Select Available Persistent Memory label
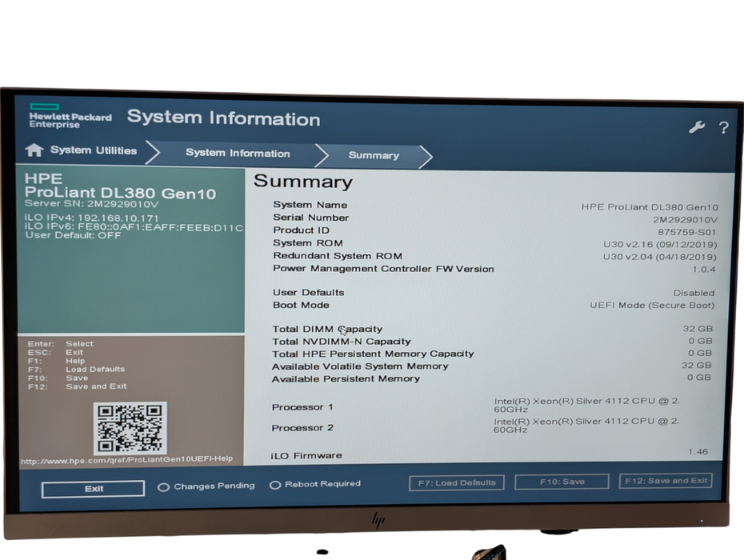This screenshot has width=744, height=560. [x=346, y=378]
